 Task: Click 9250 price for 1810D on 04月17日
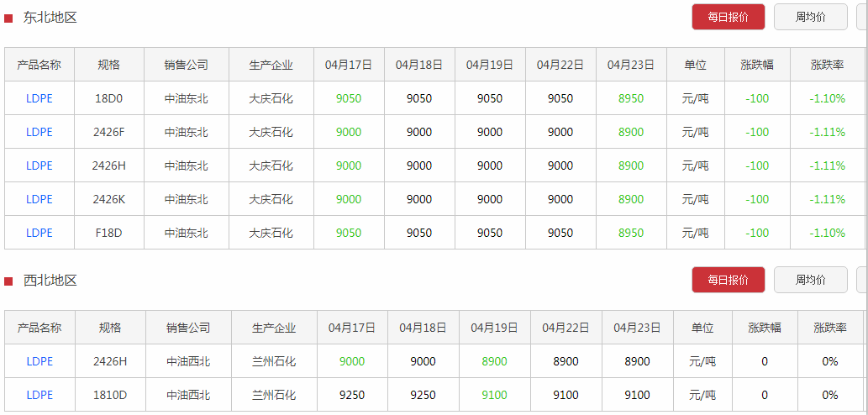(x=352, y=395)
